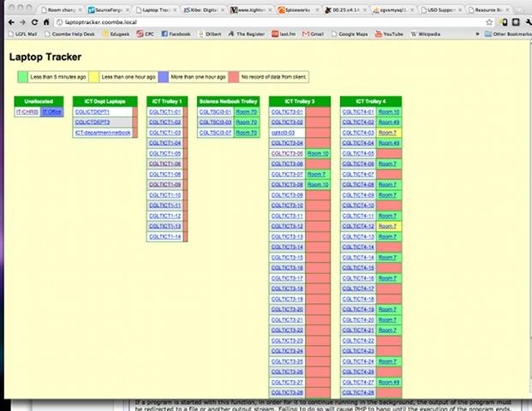Click the Laptop Tracker page heading
Viewport: 532px width, 411px height.
click(x=45, y=57)
